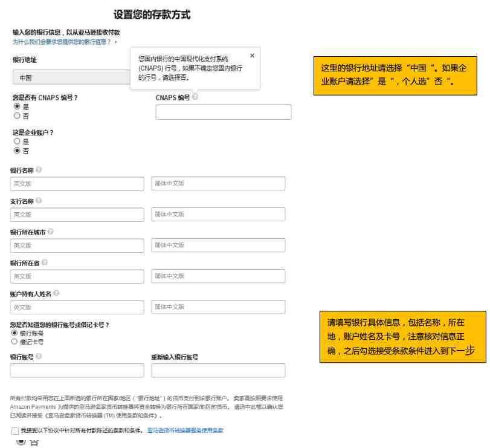This screenshot has width=490, height=448.
Task: Select 否 for 企业账户 question
Action: pos(17,151)
